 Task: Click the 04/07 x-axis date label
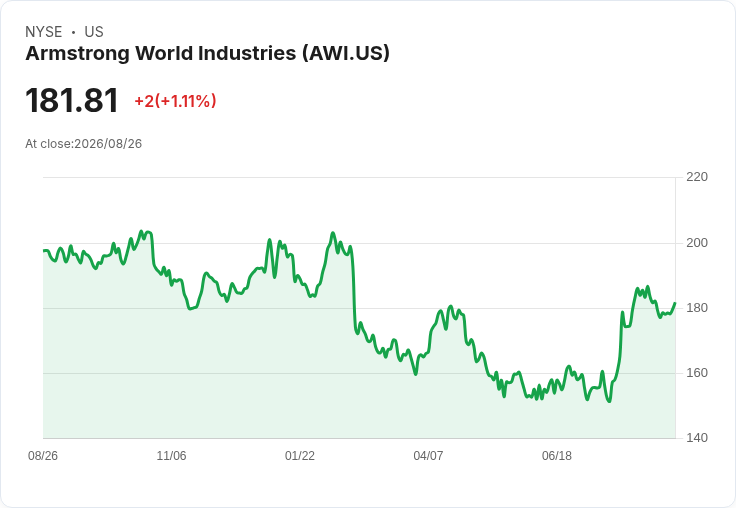click(428, 455)
